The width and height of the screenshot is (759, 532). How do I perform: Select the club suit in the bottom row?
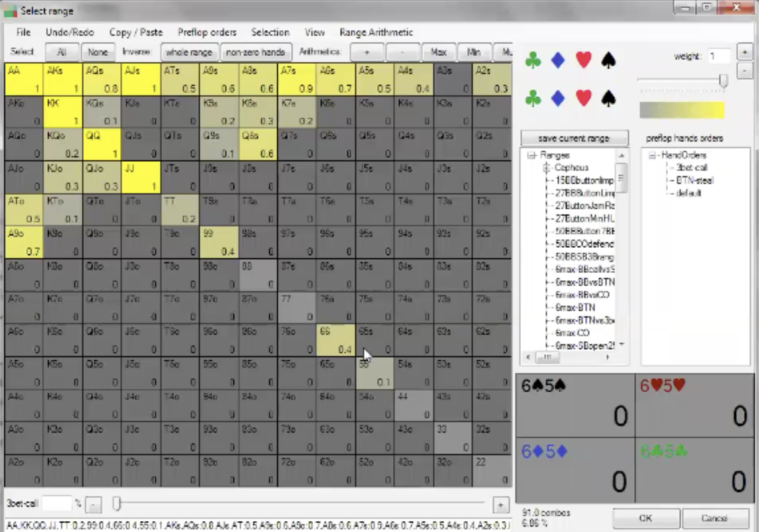[533, 98]
